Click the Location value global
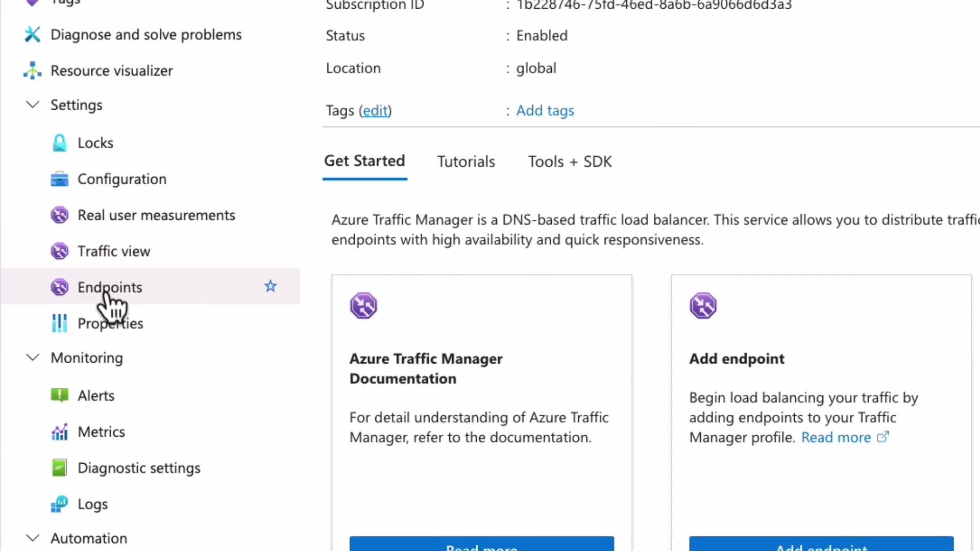This screenshot has height=551, width=980. point(536,68)
